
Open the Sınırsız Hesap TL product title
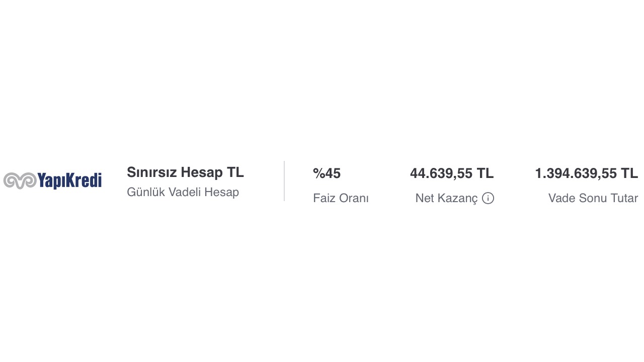[185, 172]
